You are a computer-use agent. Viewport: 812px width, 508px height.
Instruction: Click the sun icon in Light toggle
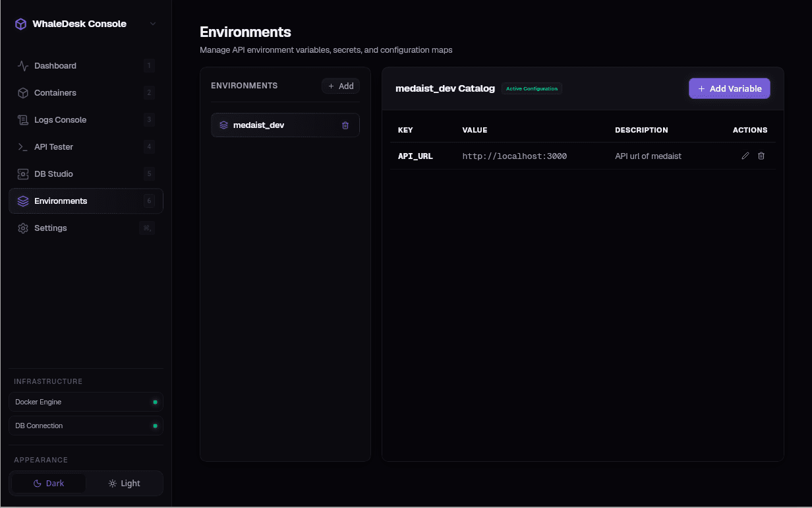(x=113, y=484)
